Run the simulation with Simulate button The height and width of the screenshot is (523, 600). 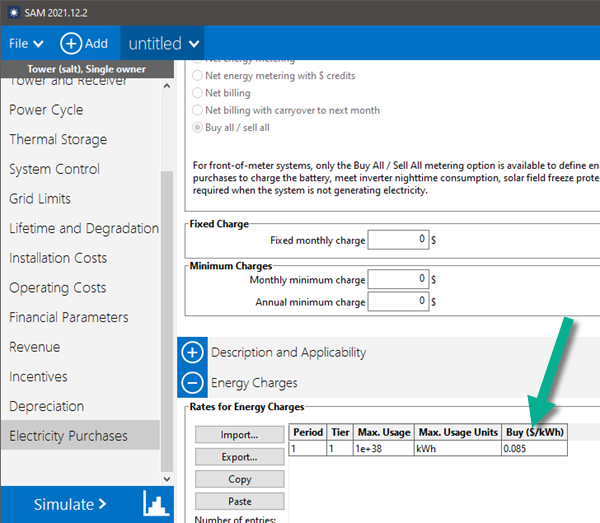click(x=70, y=503)
